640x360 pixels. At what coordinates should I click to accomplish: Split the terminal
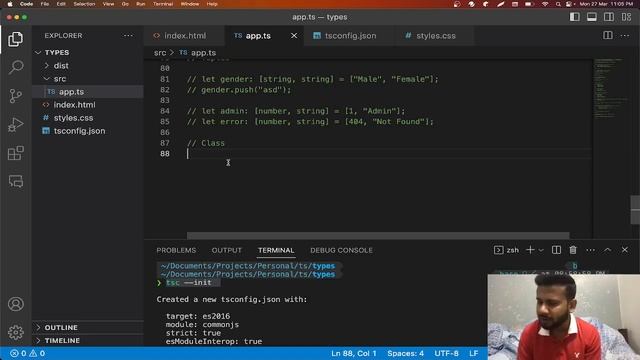click(x=556, y=250)
